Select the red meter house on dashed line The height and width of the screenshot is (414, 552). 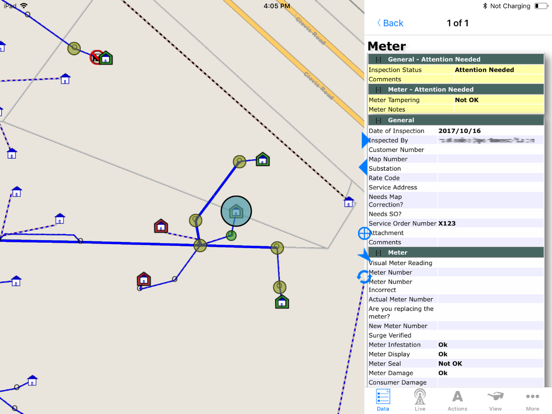click(161, 226)
